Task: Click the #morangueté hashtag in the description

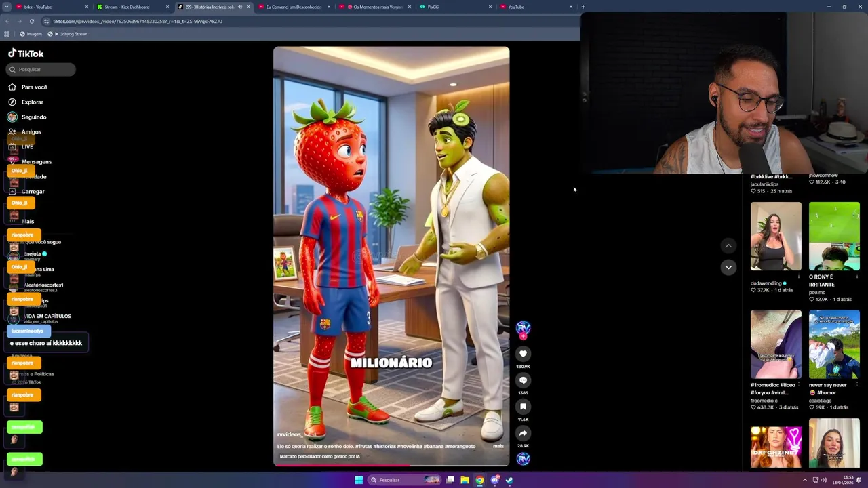Action: pos(460,446)
